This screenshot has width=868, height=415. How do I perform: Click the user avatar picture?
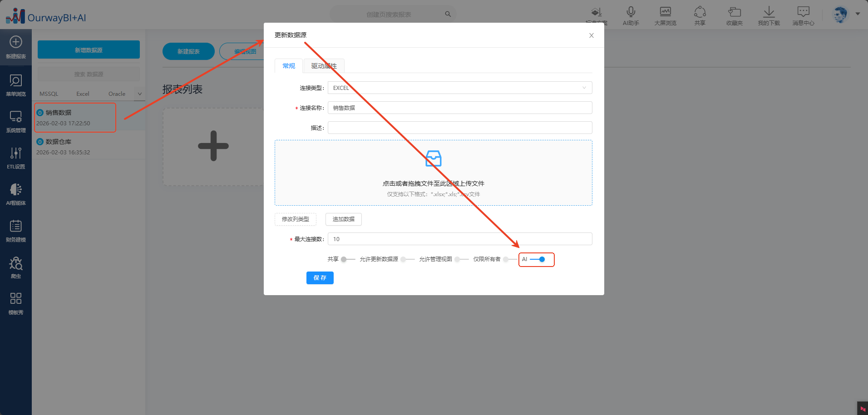840,15
